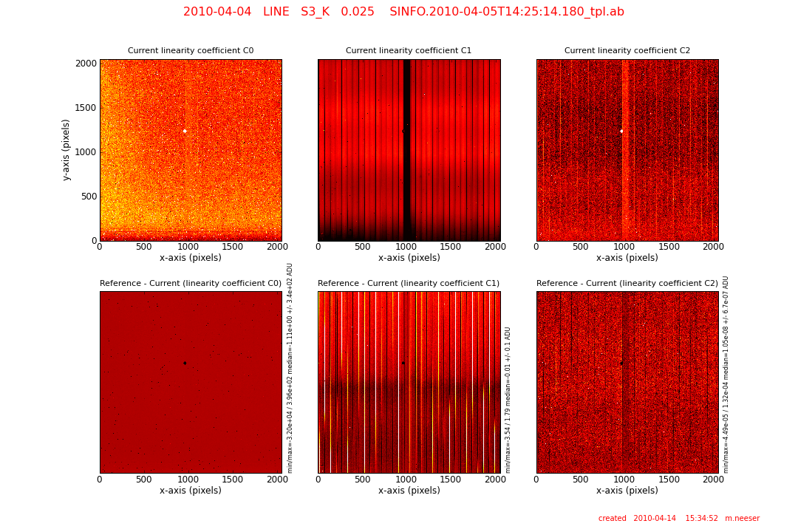Click the vertical min/max statistics beside C2 difference plot

pos(726,375)
